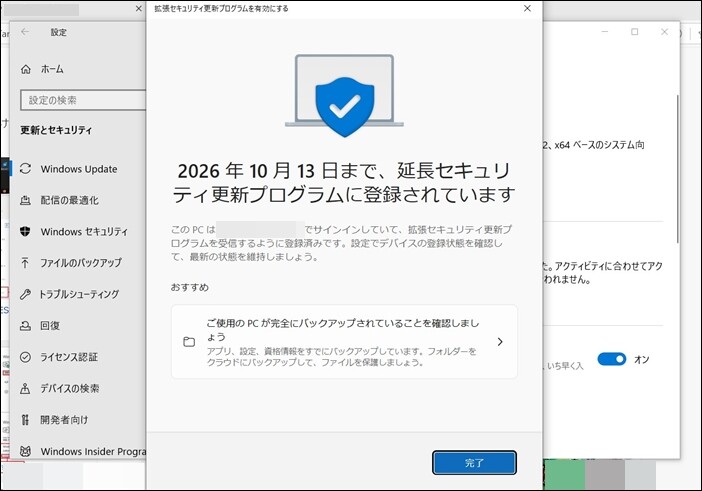This screenshot has width=702, height=491.
Task: Click the Windows Update sync icon
Action: tap(26, 169)
